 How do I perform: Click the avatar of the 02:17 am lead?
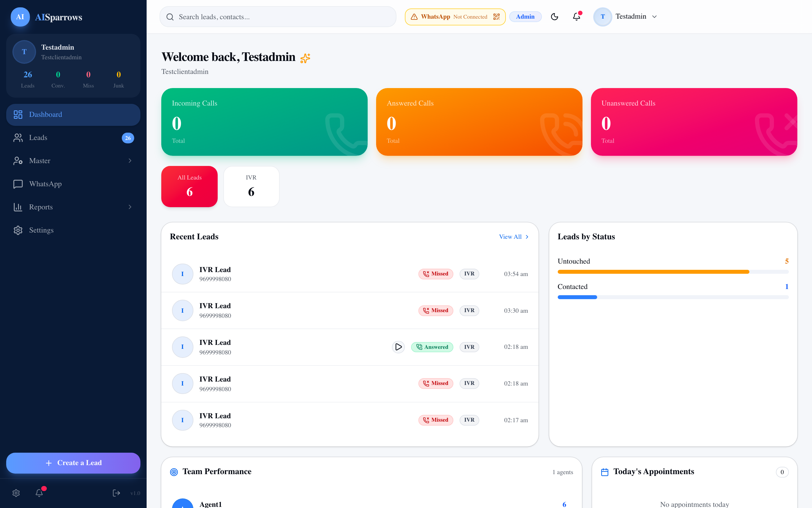(x=182, y=420)
